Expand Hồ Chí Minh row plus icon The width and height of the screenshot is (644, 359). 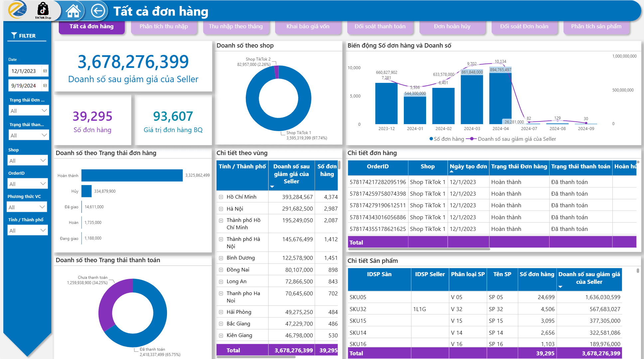[x=221, y=197]
